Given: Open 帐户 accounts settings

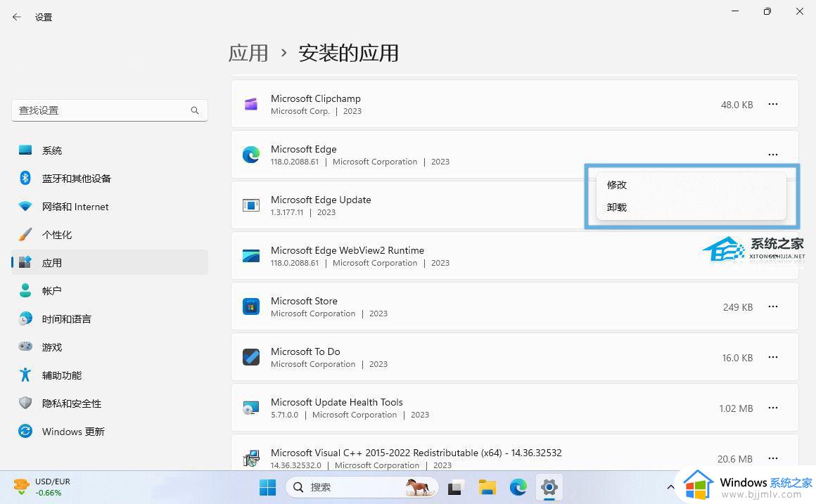Looking at the screenshot, I should (x=109, y=291).
